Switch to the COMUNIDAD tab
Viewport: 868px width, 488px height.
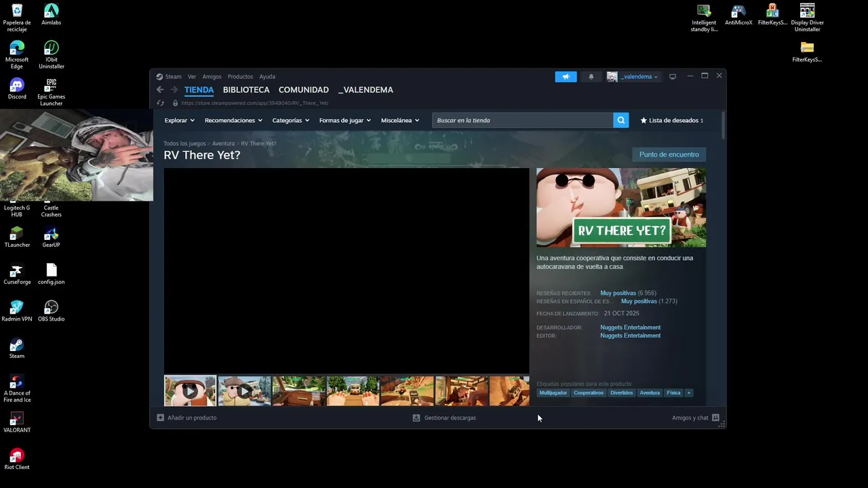click(x=304, y=89)
